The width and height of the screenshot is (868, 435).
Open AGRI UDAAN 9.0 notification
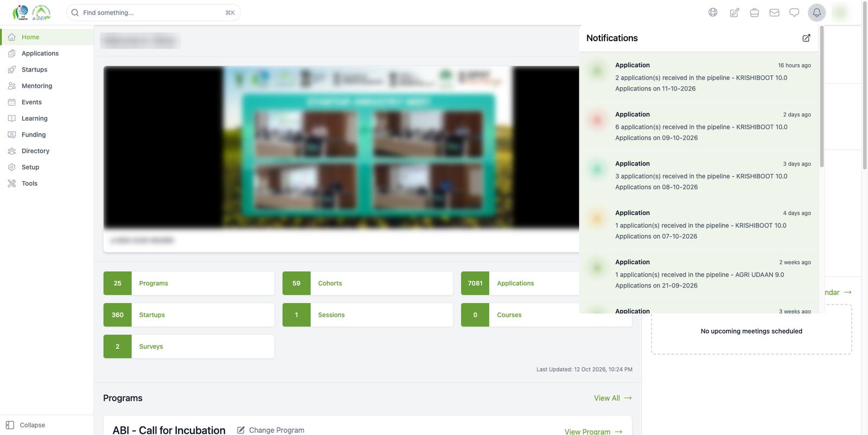coord(699,274)
